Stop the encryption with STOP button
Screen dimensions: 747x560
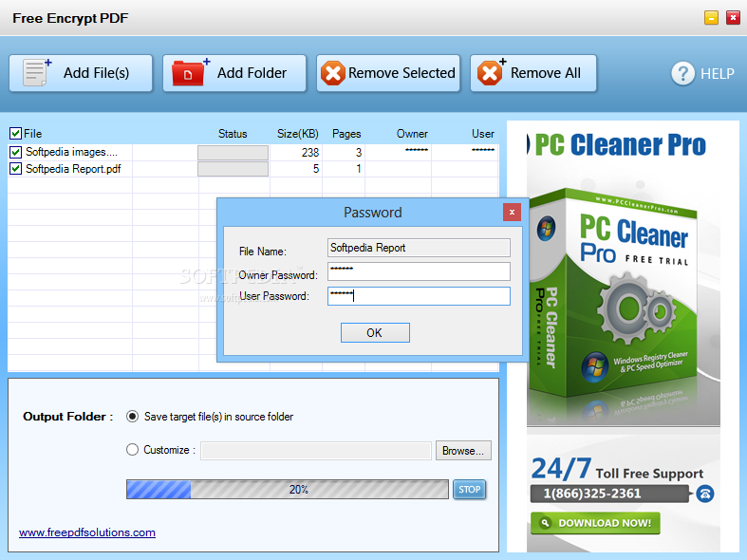click(x=469, y=490)
